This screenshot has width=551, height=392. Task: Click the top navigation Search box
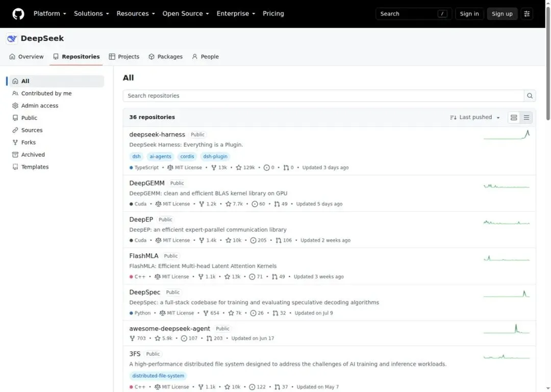pos(414,14)
